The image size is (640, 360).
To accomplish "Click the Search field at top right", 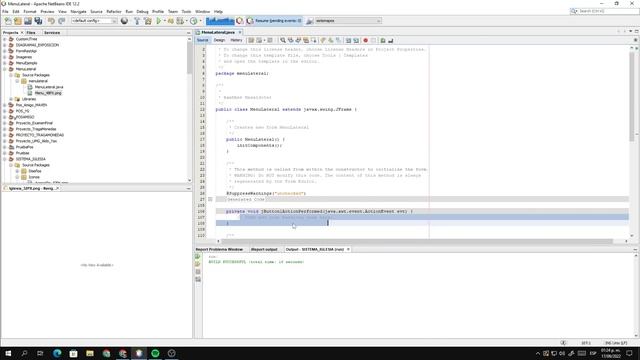I will [x=607, y=11].
